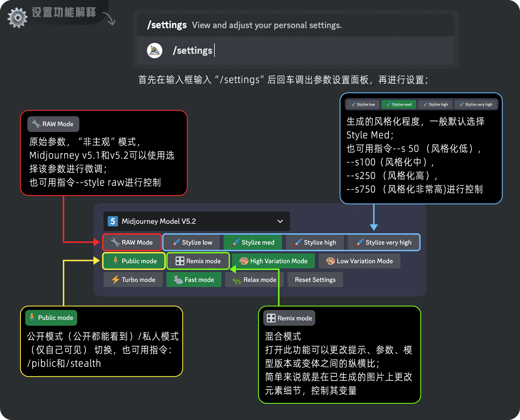Click Stylize very high in the blue callout
This screenshot has height=420, width=520.
point(476,104)
